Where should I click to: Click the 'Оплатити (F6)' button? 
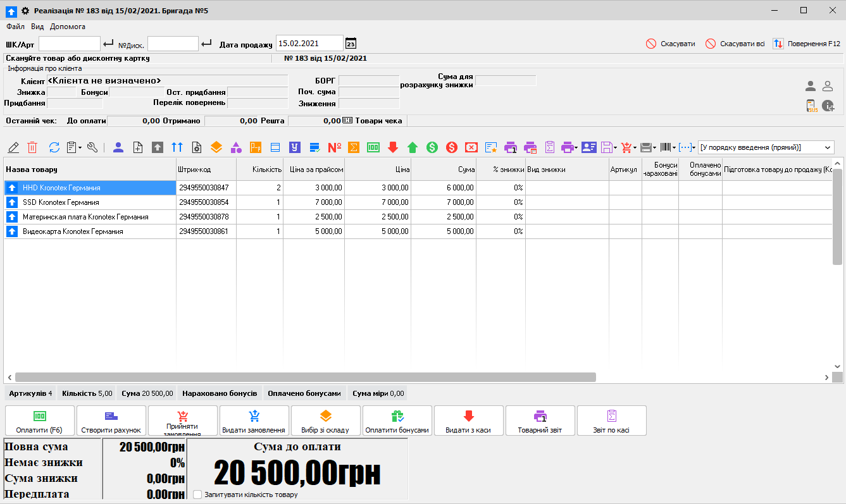coord(39,421)
